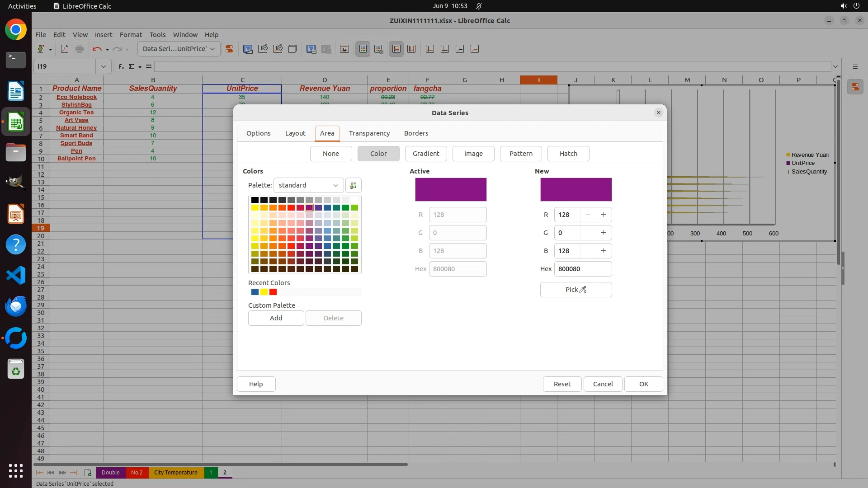The height and width of the screenshot is (488, 868).
Task: Switch to the Transparency tab
Action: click(369, 133)
